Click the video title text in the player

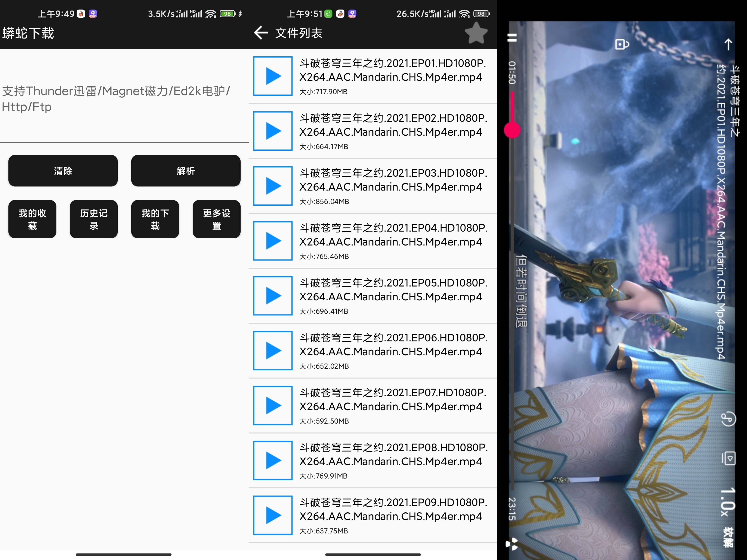(728, 212)
